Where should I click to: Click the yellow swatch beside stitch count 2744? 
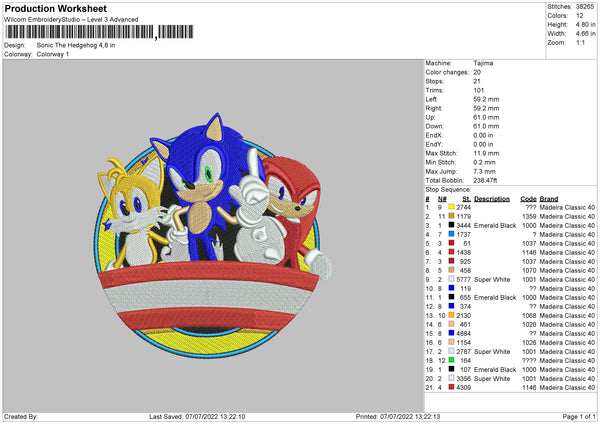click(x=451, y=207)
